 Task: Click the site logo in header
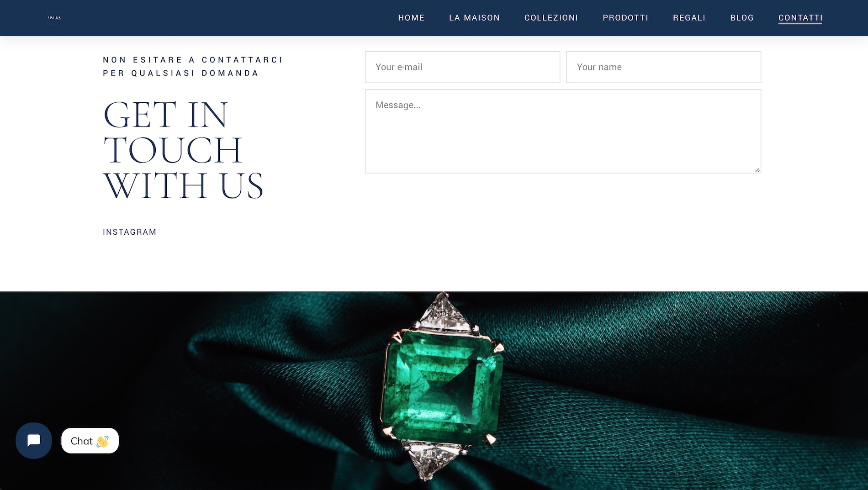pyautogui.click(x=54, y=18)
